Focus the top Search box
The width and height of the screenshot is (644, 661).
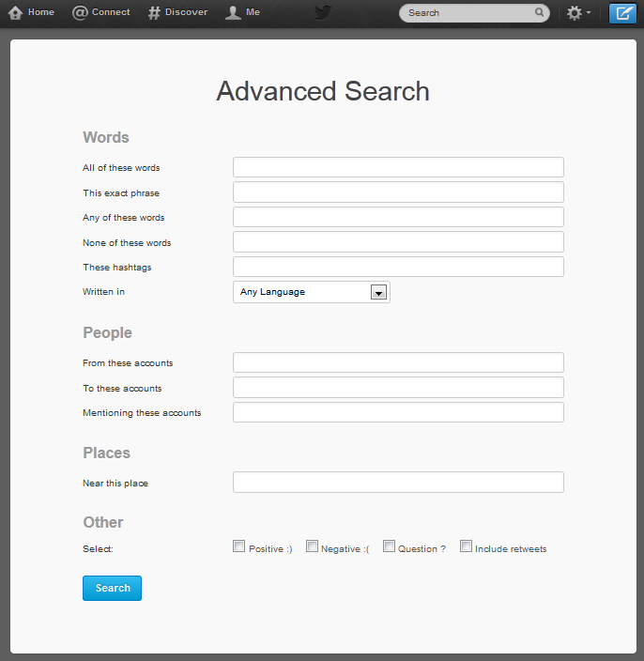pos(474,13)
